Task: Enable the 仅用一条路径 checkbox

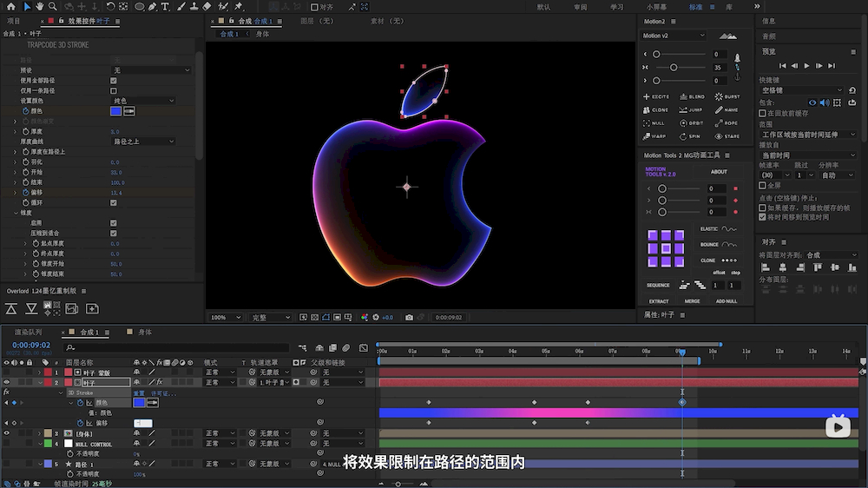Action: 114,90
